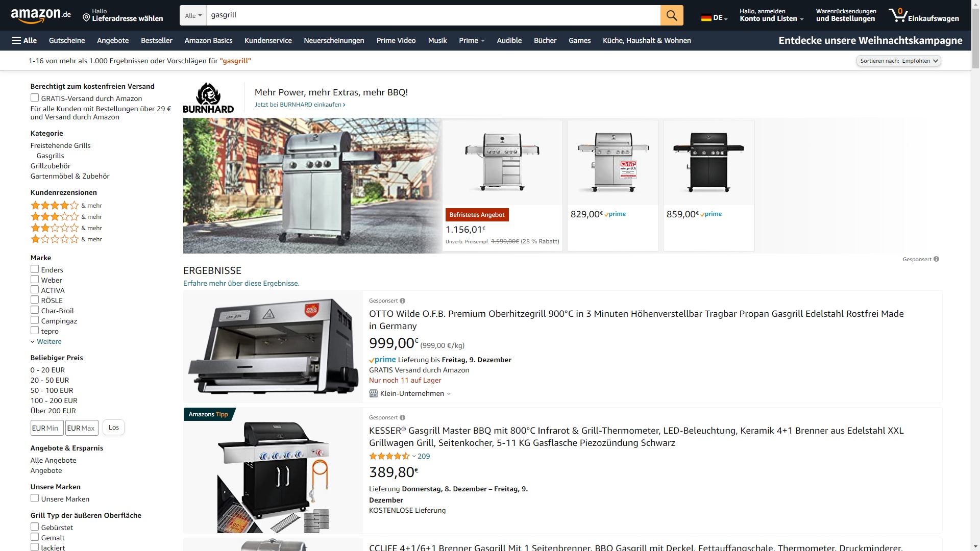Open Sortieren nach Empfohlen dropdown
980x551 pixels.
click(898, 61)
